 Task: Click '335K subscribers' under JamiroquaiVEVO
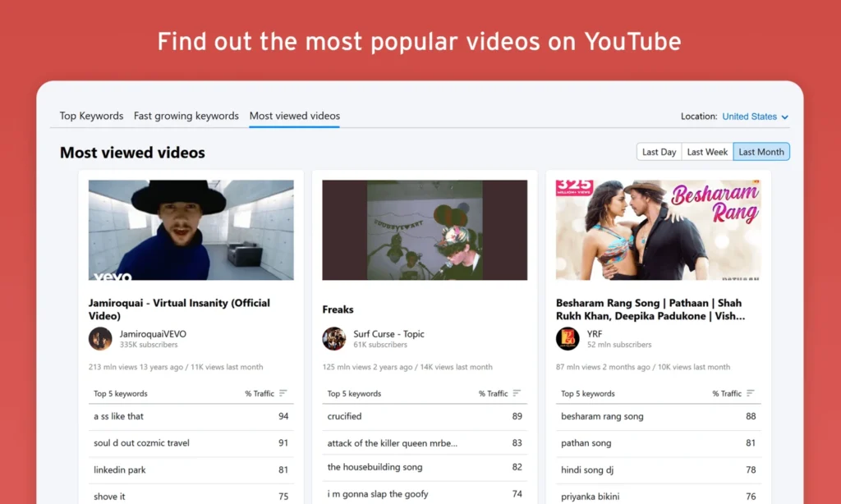tap(149, 345)
